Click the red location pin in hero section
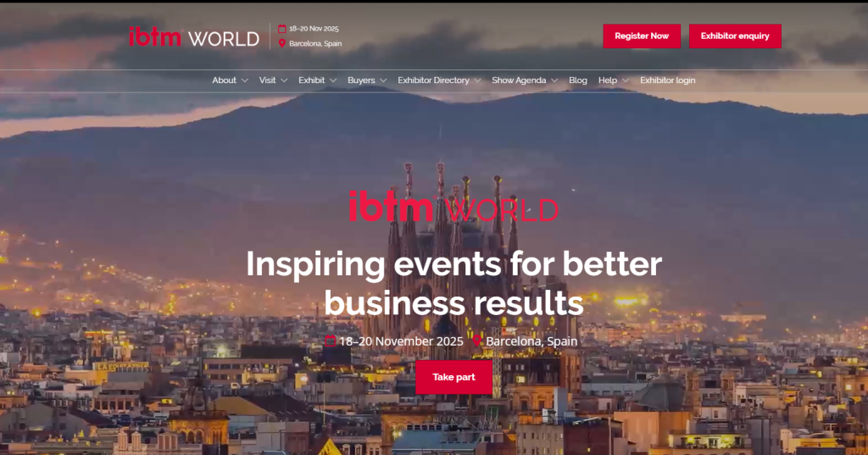868x455 pixels. tap(476, 341)
